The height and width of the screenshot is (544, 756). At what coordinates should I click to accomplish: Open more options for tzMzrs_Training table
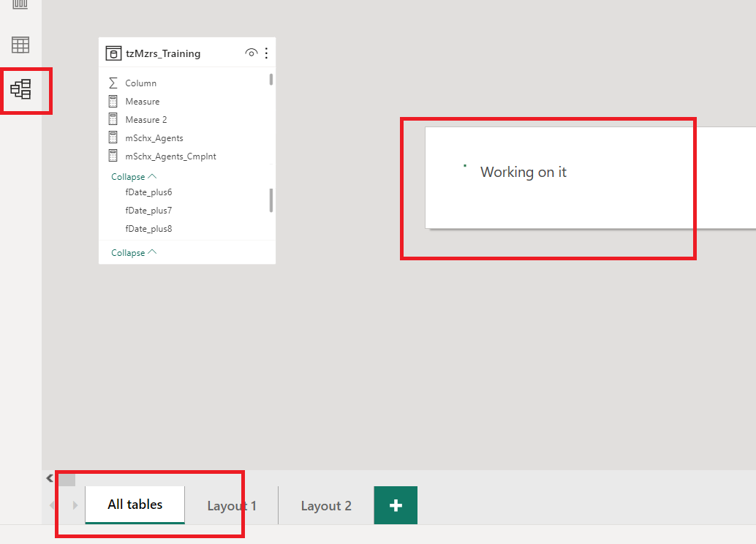point(266,53)
